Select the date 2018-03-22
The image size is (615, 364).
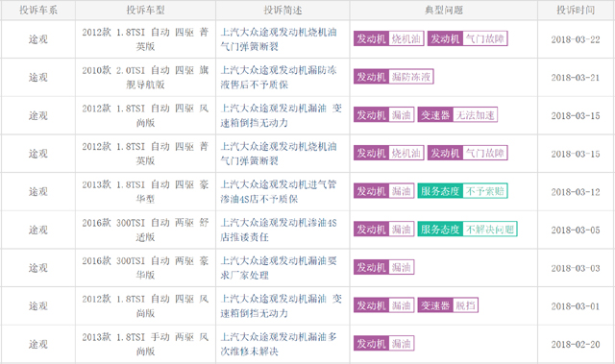[576, 39]
